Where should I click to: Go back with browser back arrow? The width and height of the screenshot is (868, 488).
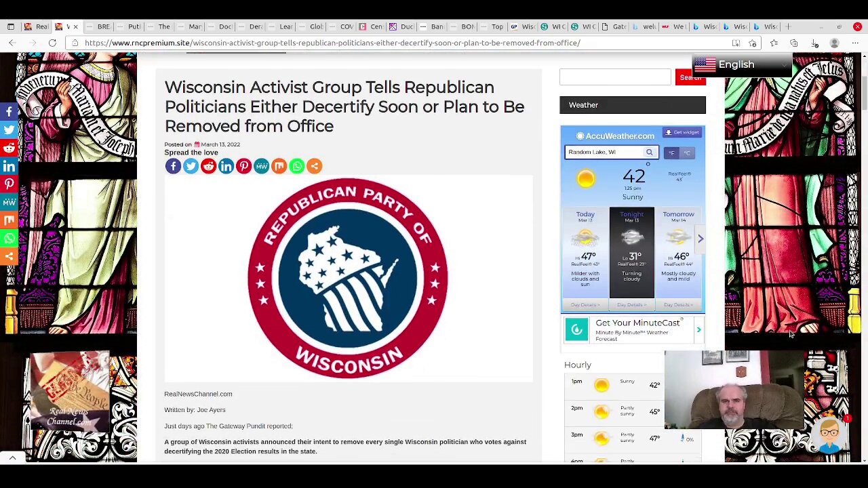pos(12,43)
